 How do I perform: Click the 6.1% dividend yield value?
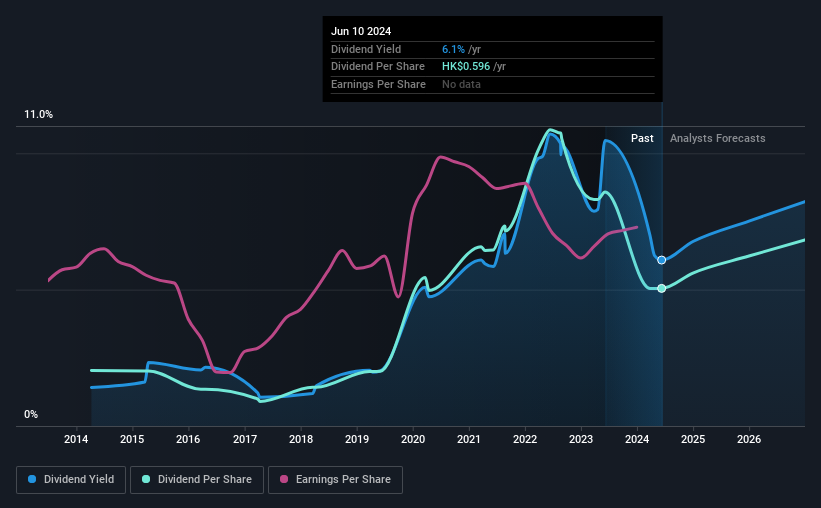point(453,49)
